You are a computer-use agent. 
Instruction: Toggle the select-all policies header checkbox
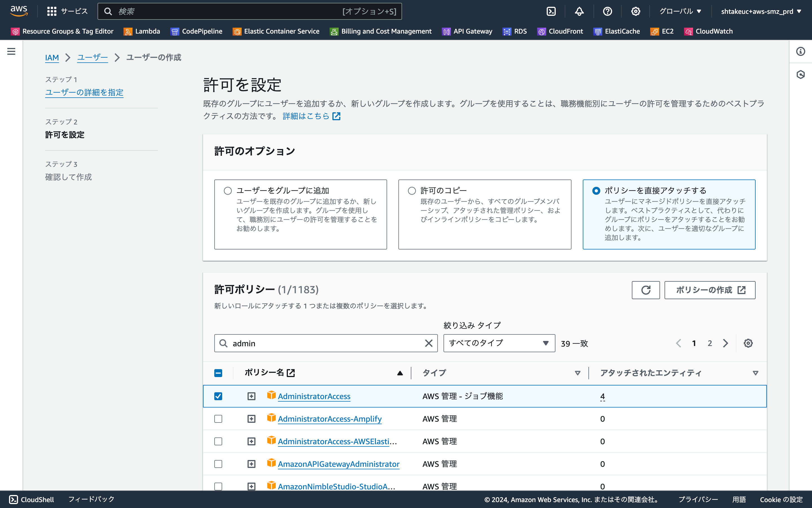218,373
